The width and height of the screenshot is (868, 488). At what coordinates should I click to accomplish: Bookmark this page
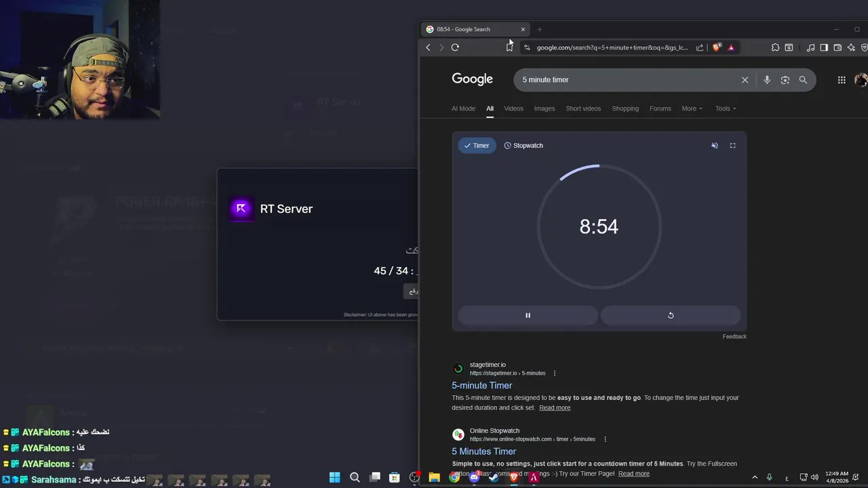coord(509,47)
